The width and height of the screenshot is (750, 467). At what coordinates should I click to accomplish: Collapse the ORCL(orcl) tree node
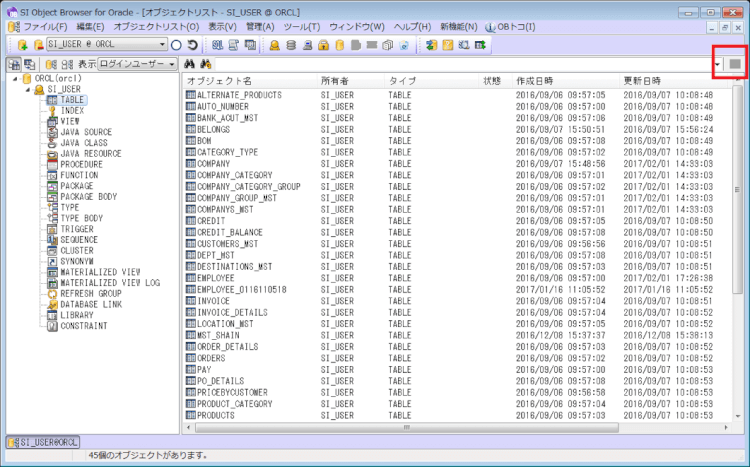pyautogui.click(x=15, y=78)
